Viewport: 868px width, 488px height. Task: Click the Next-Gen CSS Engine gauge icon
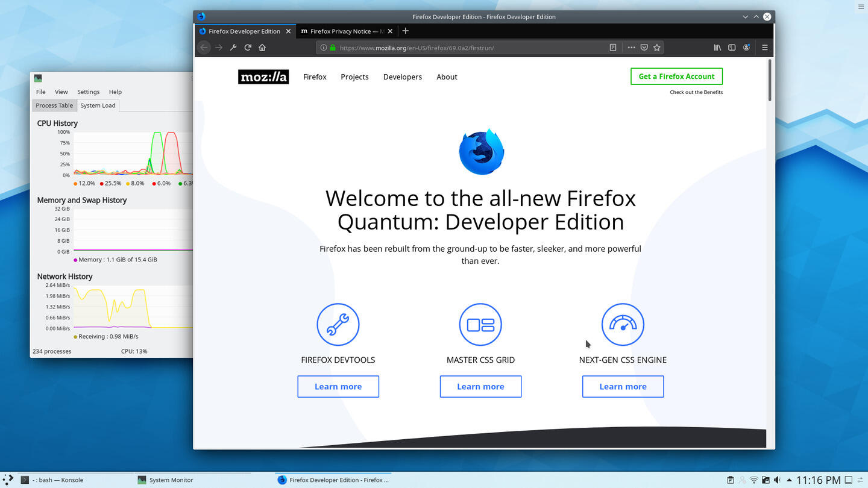coord(623,325)
